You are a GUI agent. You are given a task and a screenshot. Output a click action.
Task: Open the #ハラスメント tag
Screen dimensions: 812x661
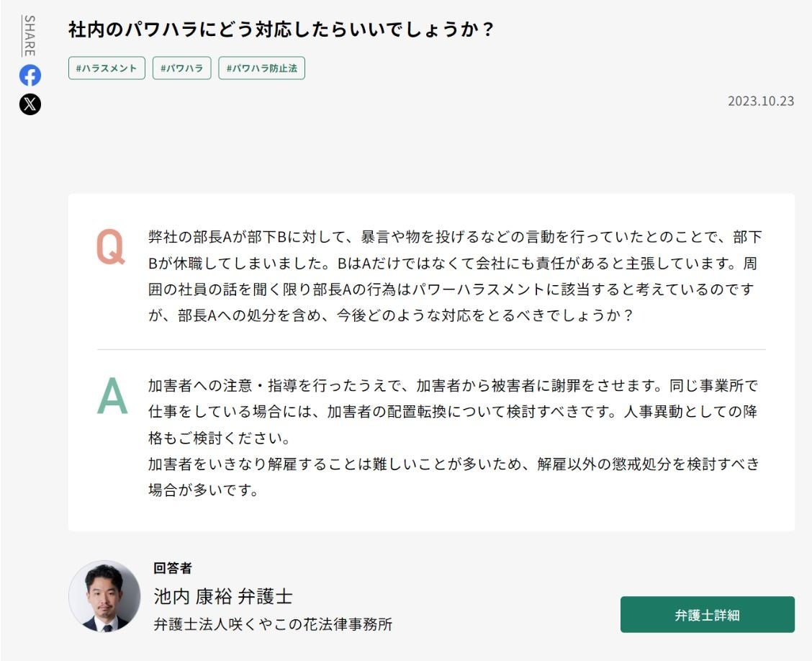pyautogui.click(x=107, y=68)
